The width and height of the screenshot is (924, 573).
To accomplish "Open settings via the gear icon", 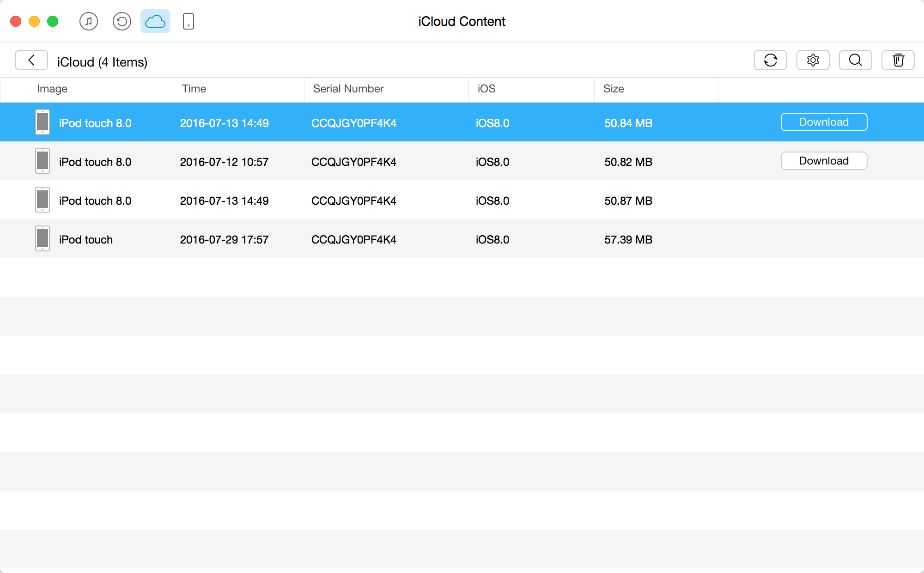I will pyautogui.click(x=813, y=60).
